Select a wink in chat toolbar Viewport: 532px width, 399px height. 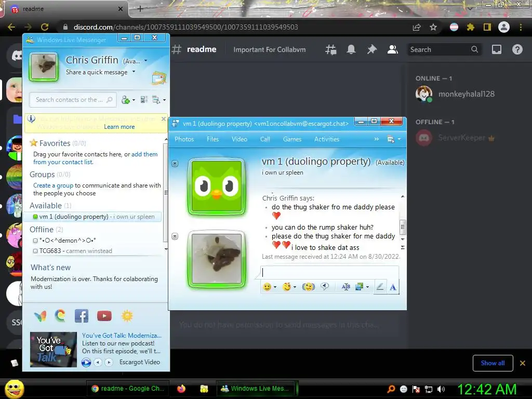pyautogui.click(x=287, y=287)
